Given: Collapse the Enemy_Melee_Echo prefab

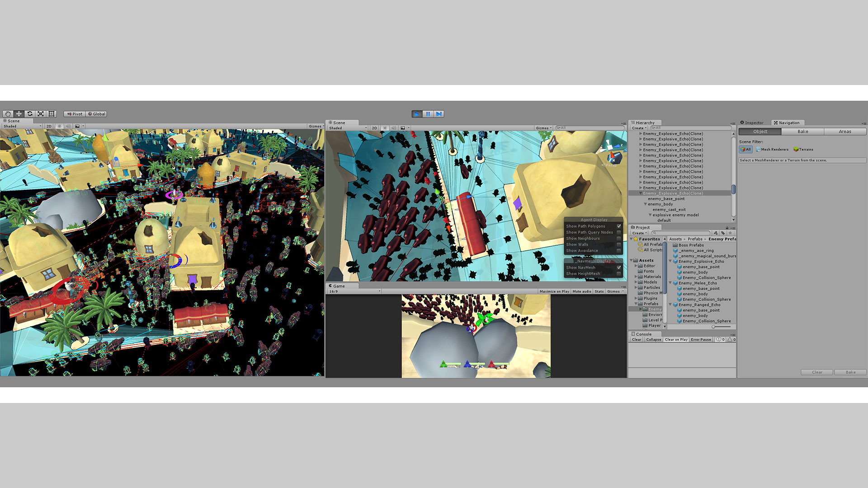Looking at the screenshot, I should pos(670,283).
